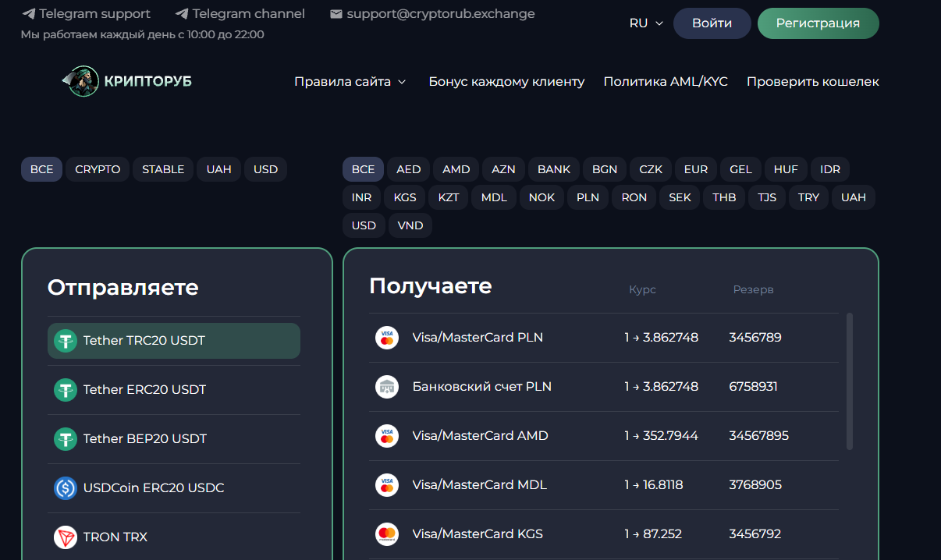This screenshot has height=560, width=941.
Task: Select the USD send filter
Action: 265,169
